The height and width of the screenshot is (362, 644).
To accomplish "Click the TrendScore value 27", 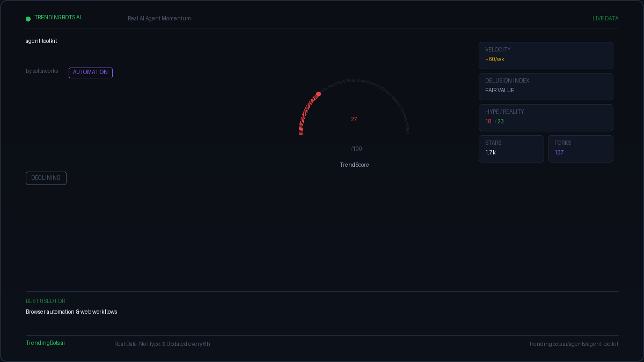I will point(354,120).
